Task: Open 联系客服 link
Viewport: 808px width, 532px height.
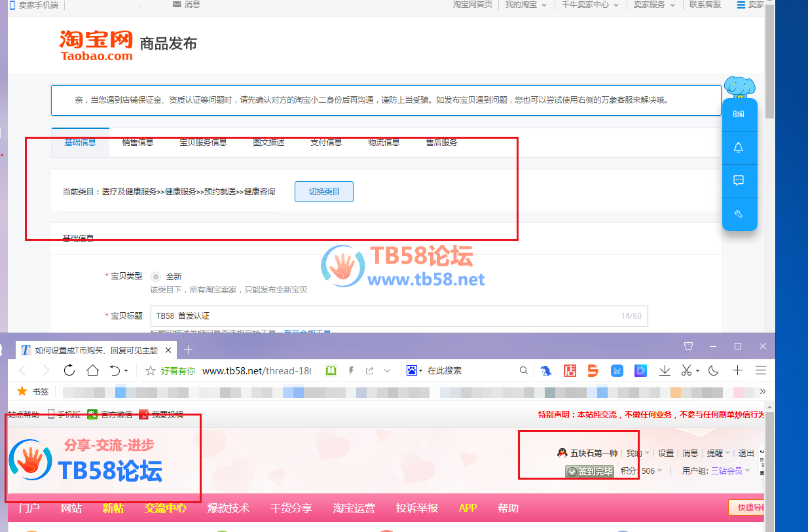Action: [705, 5]
